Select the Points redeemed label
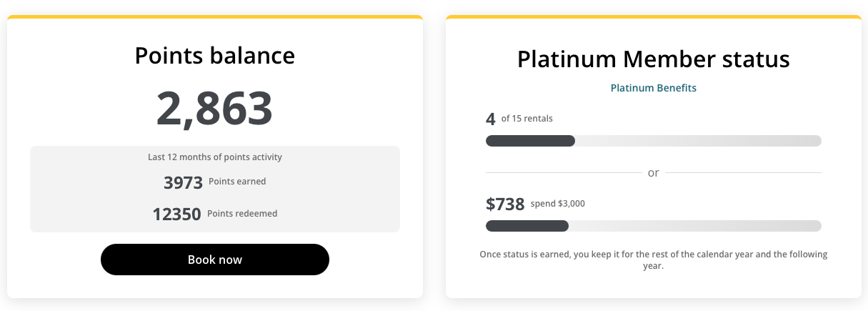The image size is (868, 311). [x=242, y=213]
